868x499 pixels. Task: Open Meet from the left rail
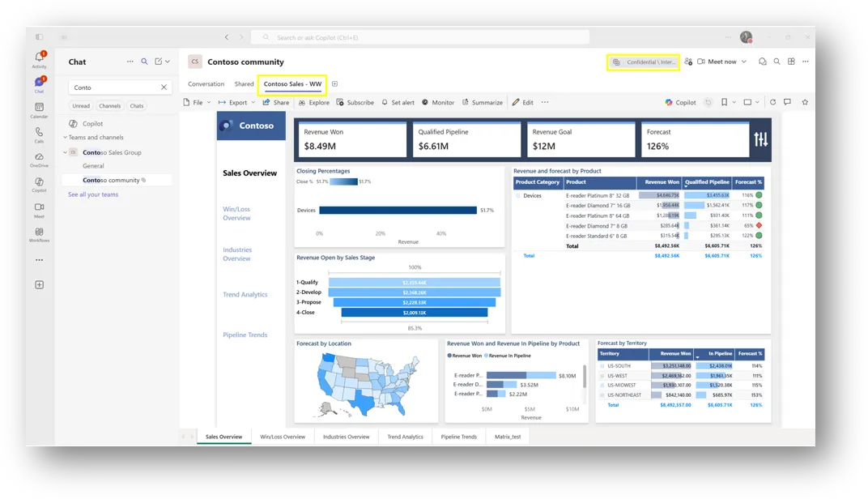pyautogui.click(x=40, y=210)
